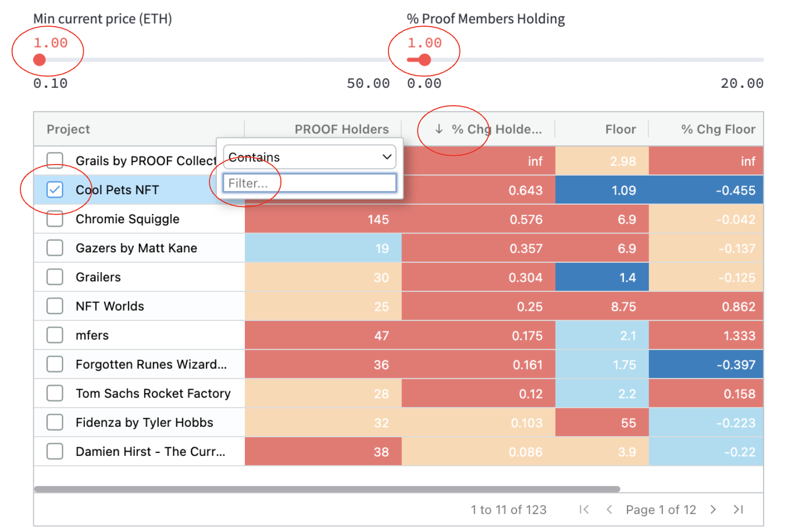Screen dimensions: 795x532
Task: Jump to the last page icon
Action: click(x=738, y=510)
